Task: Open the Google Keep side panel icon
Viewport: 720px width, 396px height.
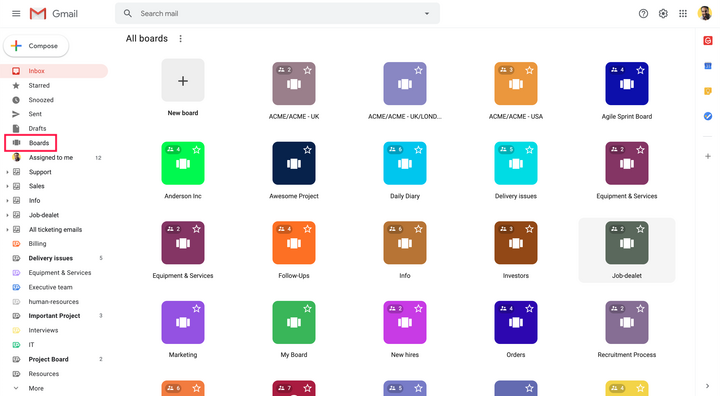Action: click(708, 91)
